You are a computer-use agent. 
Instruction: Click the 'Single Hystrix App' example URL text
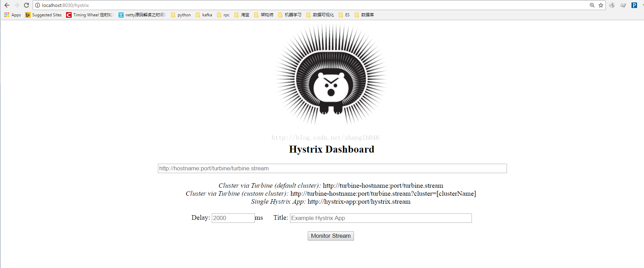point(359,202)
